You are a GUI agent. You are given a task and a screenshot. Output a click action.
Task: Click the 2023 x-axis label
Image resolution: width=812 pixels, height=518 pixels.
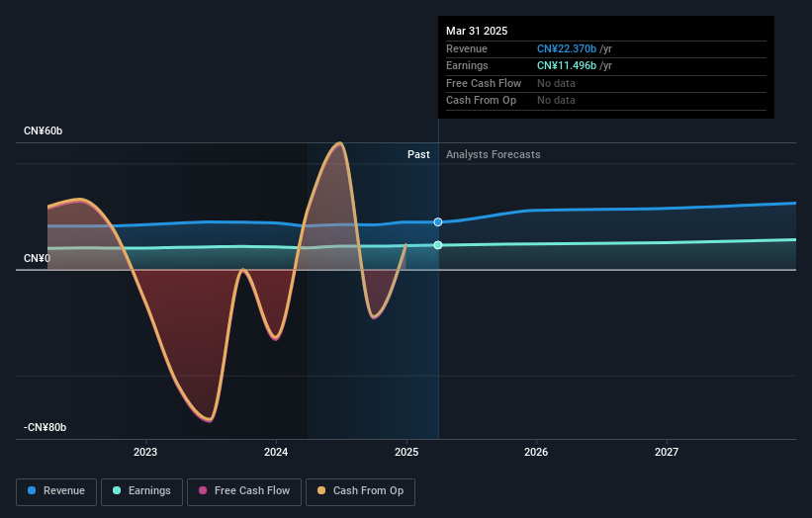pyautogui.click(x=145, y=452)
